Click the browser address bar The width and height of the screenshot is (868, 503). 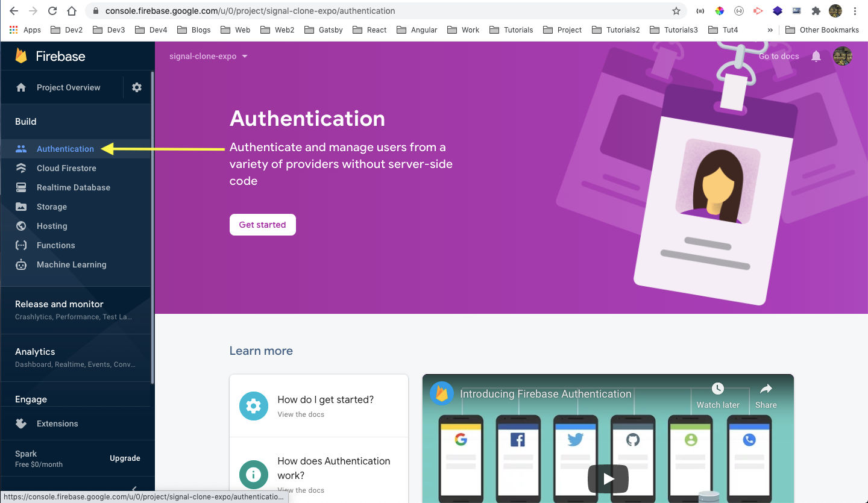[386, 11]
